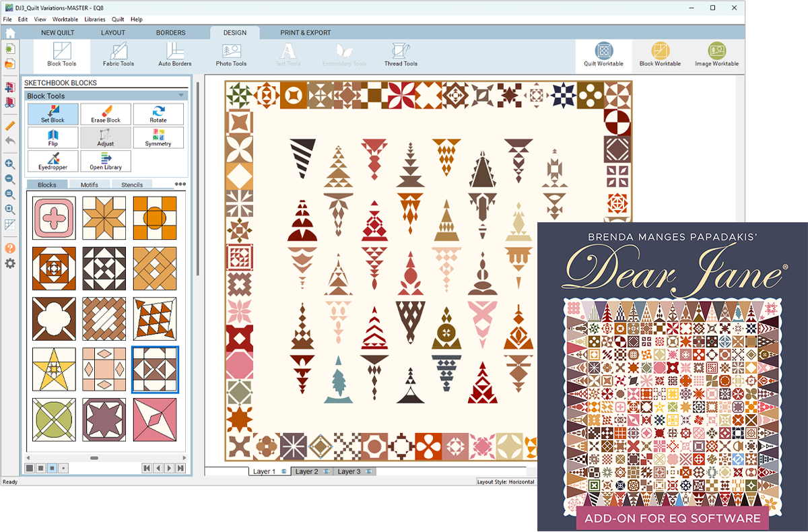Open Thread Tools in the ribbon
The height and width of the screenshot is (532, 808).
pyautogui.click(x=401, y=55)
